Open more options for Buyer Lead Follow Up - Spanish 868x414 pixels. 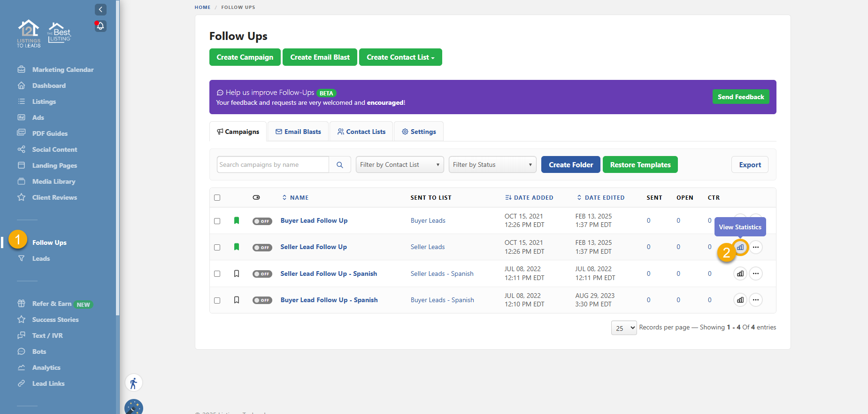756,300
